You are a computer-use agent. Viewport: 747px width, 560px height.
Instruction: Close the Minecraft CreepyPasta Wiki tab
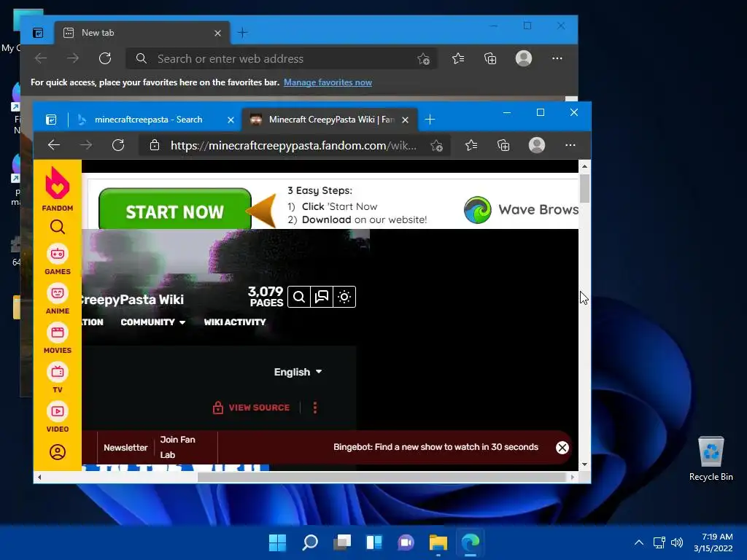pos(405,120)
